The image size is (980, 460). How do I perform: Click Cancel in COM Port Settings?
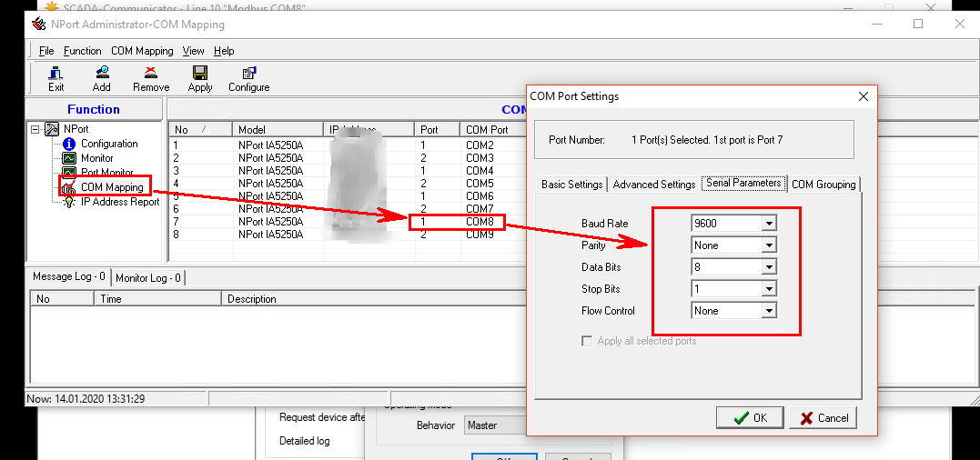click(x=823, y=417)
